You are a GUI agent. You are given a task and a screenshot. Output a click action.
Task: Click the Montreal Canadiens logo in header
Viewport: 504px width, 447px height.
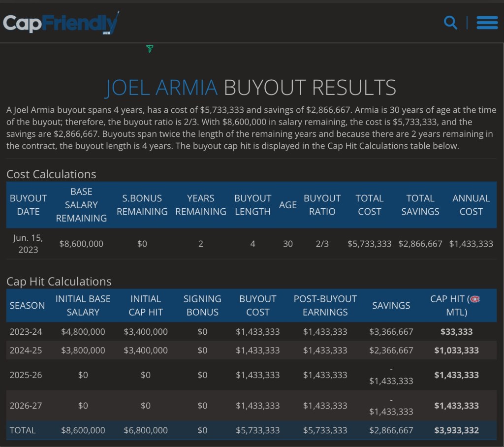click(474, 299)
